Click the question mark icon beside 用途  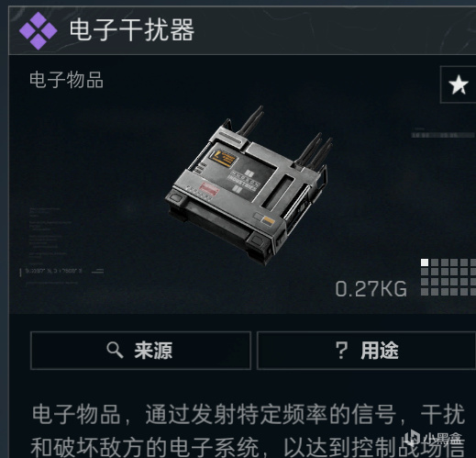click(x=341, y=351)
